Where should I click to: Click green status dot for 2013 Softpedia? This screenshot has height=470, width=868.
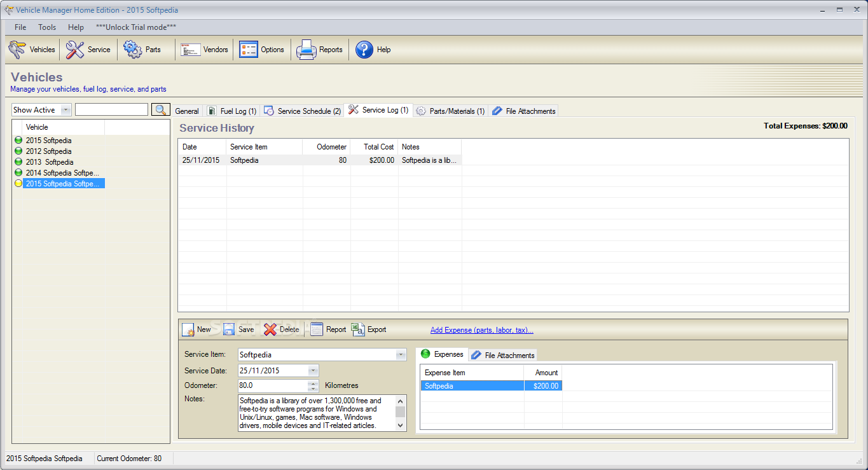click(x=18, y=162)
